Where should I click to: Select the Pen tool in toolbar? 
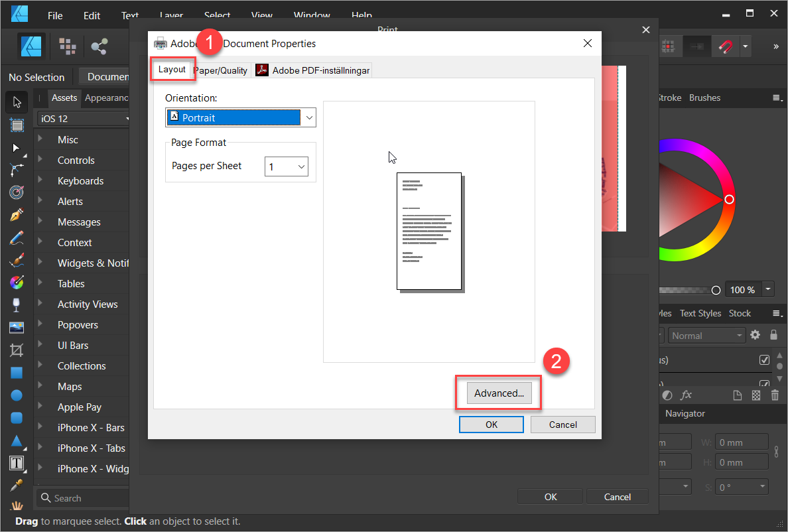(17, 214)
